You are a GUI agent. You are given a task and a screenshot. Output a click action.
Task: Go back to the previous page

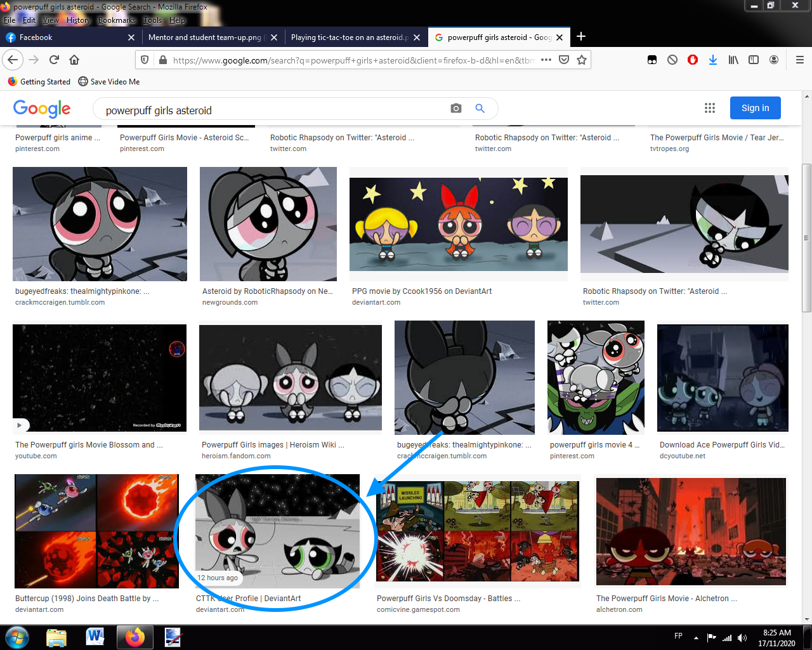pos(13,60)
